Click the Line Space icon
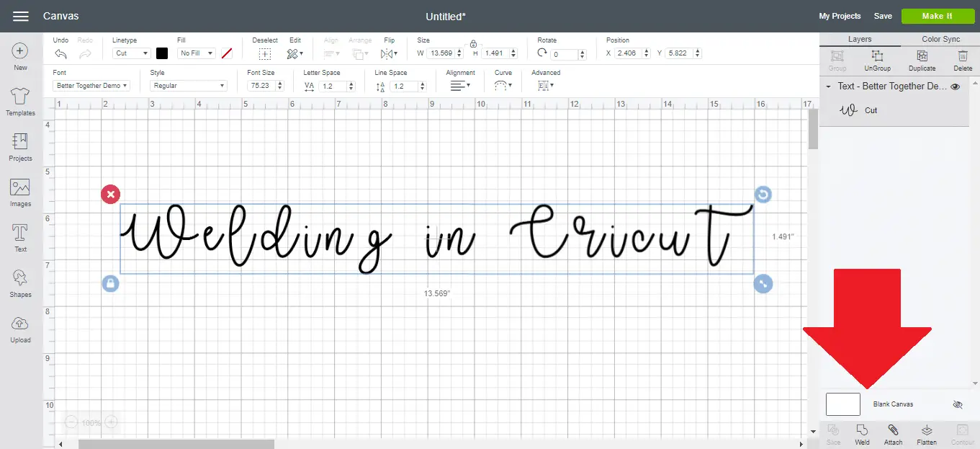Image resolution: width=980 pixels, height=449 pixels. click(x=381, y=86)
